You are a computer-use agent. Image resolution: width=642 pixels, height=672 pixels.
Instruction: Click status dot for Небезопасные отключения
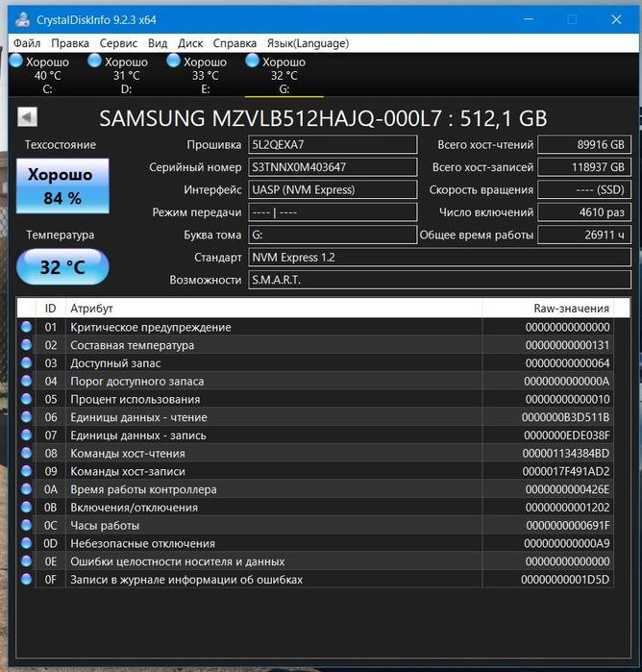coord(26,542)
